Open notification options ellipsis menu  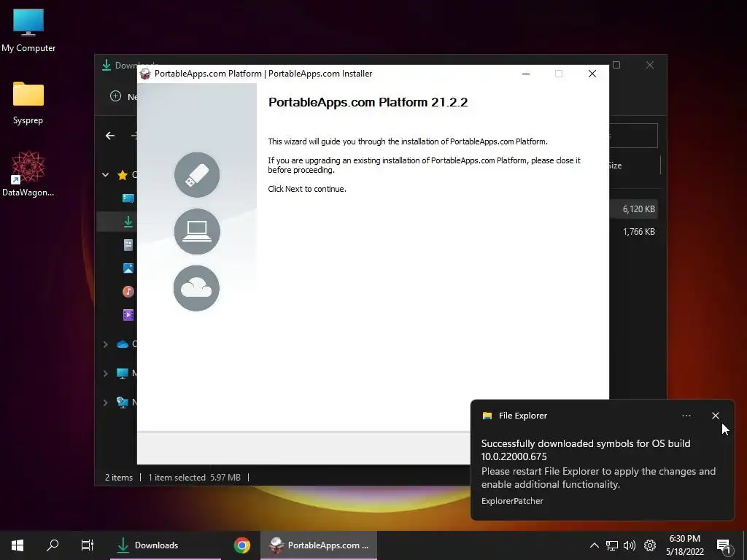pos(686,416)
